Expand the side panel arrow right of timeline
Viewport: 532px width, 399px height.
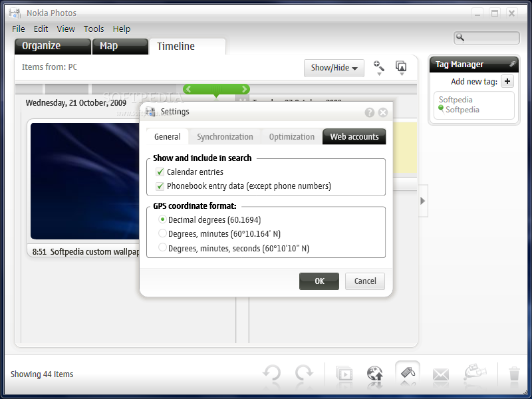(x=423, y=201)
